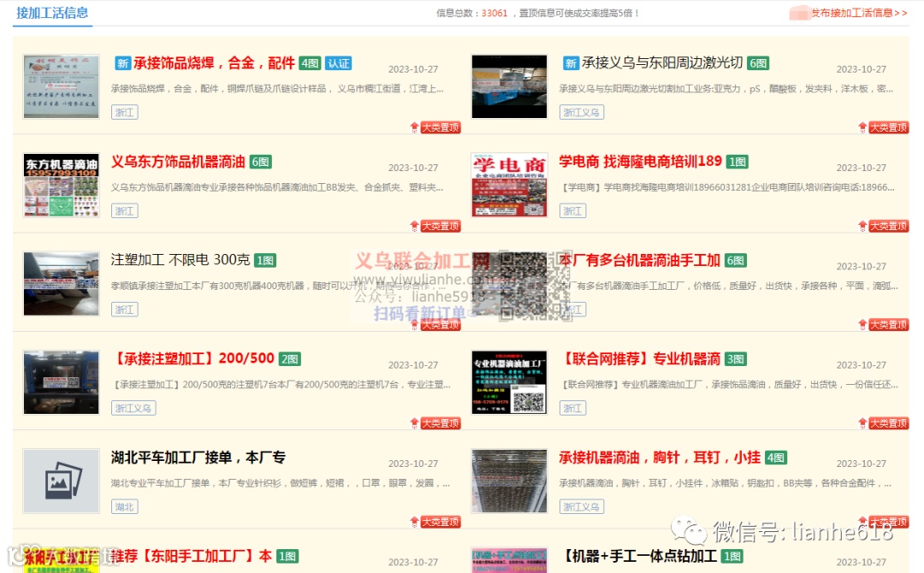The height and width of the screenshot is (573, 924).
Task: Click 浙江 tag under 注塑加工 不限电 listing
Action: tap(124, 310)
